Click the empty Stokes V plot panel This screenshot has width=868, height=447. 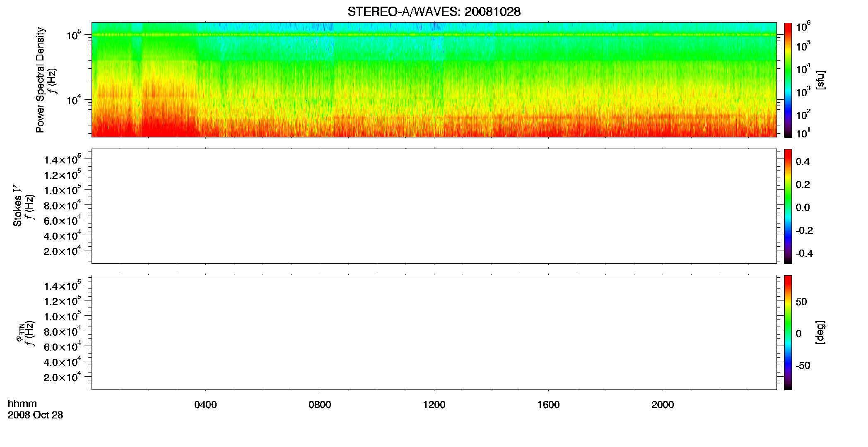434,206
